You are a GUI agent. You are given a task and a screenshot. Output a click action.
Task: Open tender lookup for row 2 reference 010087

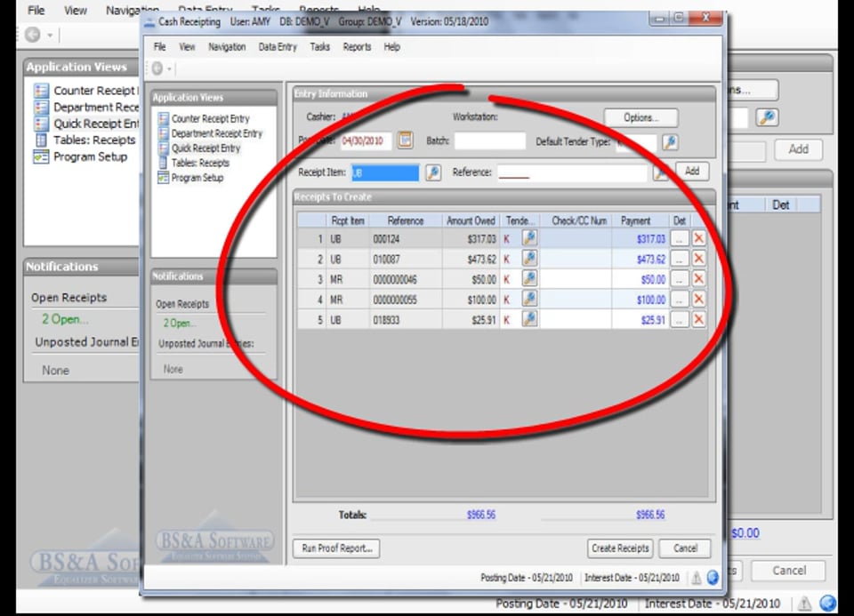point(529,258)
